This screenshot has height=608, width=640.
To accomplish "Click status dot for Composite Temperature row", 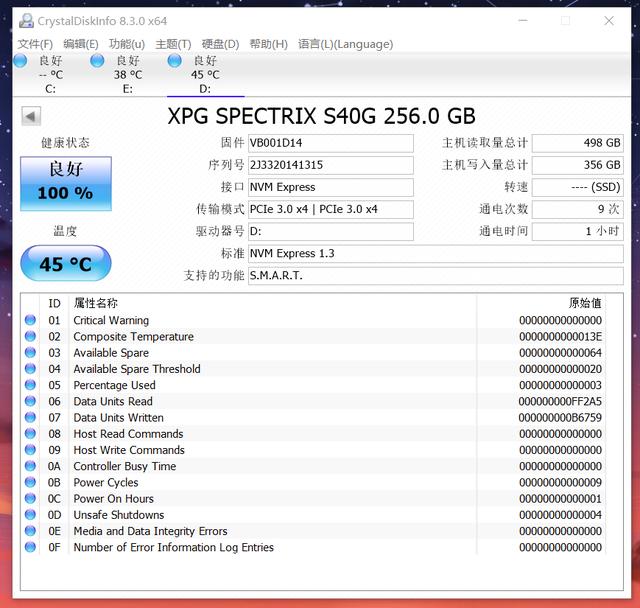I will click(30, 336).
